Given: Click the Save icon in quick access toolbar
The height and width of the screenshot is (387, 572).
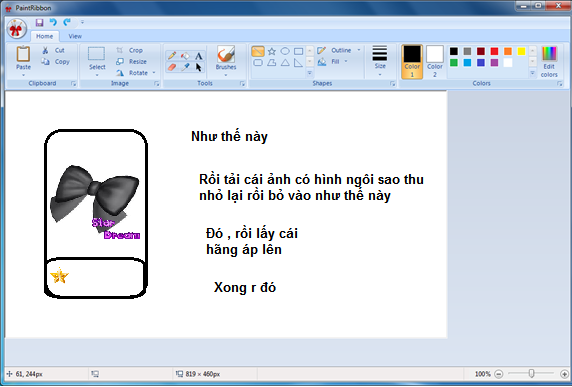Looking at the screenshot, I should [x=39, y=23].
